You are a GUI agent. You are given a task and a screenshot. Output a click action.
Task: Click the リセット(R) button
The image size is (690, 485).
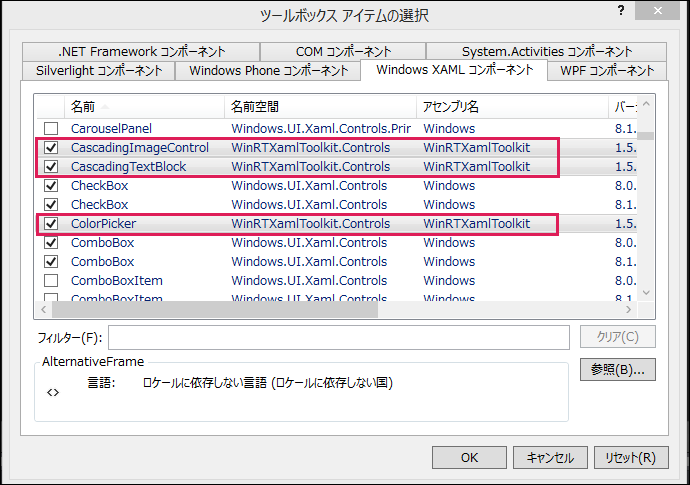click(x=631, y=458)
